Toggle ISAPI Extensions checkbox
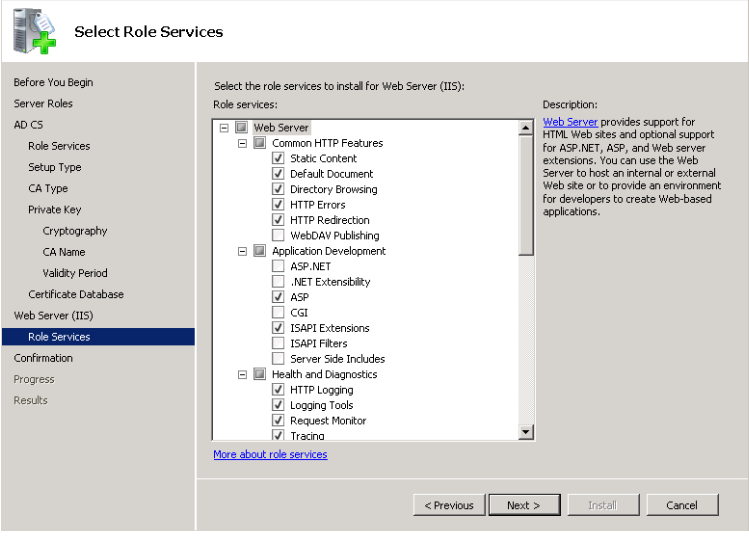This screenshot has height=536, width=749. point(278,328)
